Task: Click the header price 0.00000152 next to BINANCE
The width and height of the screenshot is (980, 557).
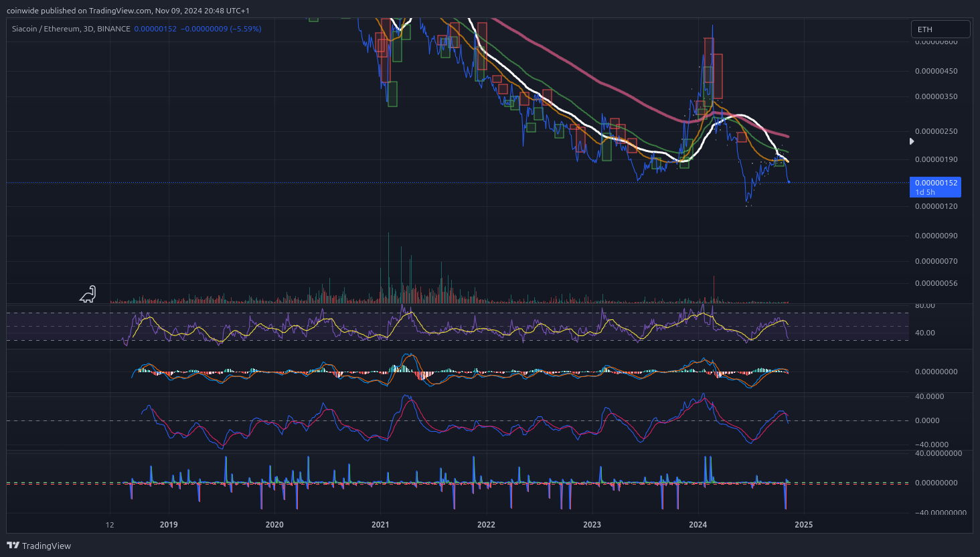Action: tap(155, 29)
